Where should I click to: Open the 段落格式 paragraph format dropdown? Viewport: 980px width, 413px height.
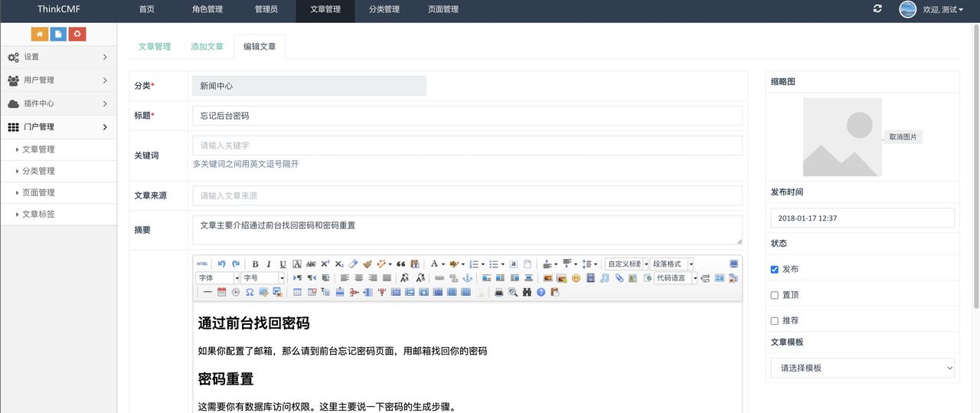pos(671,264)
